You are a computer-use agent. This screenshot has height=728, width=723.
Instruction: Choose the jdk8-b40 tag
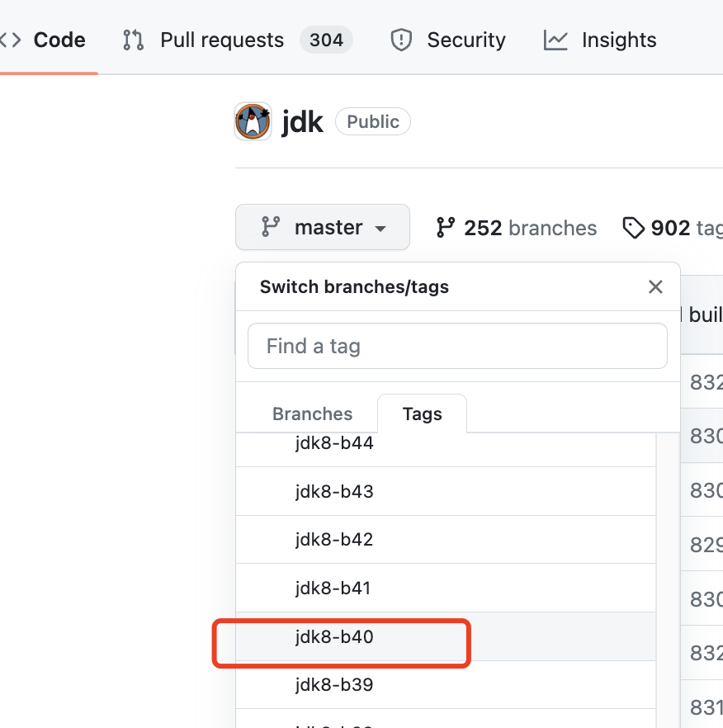334,636
